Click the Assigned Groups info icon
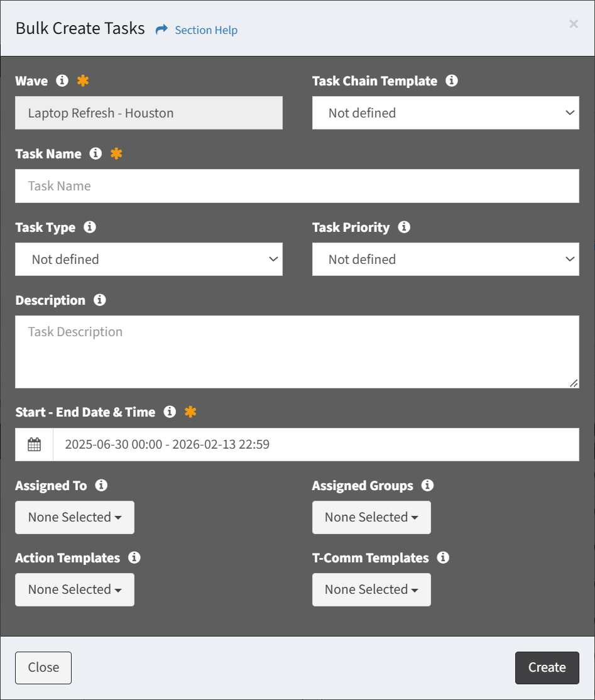The height and width of the screenshot is (700, 595). [x=427, y=485]
